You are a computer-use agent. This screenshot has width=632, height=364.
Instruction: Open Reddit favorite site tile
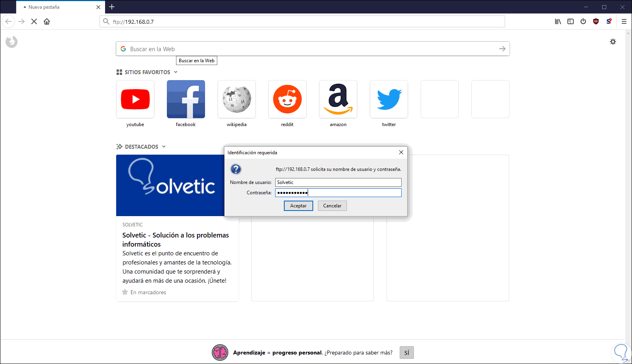[287, 99]
